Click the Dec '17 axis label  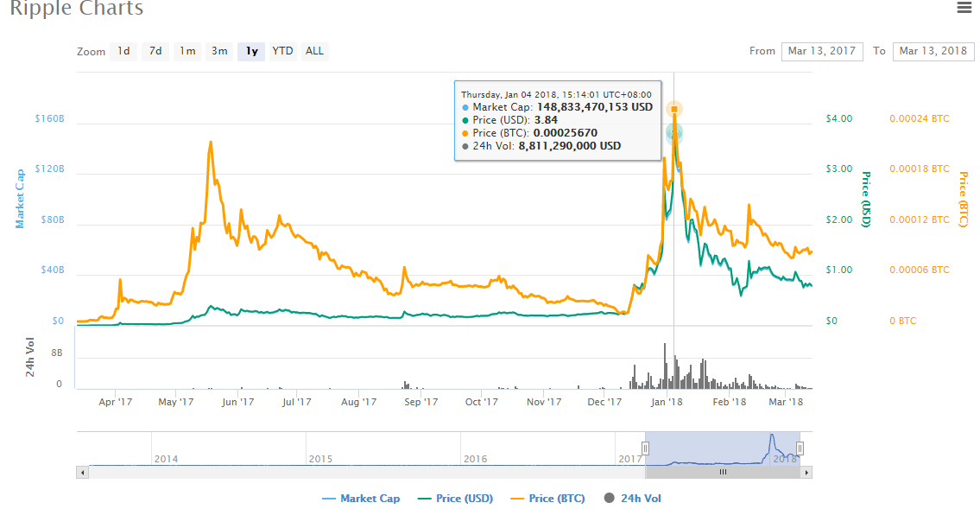click(x=604, y=402)
